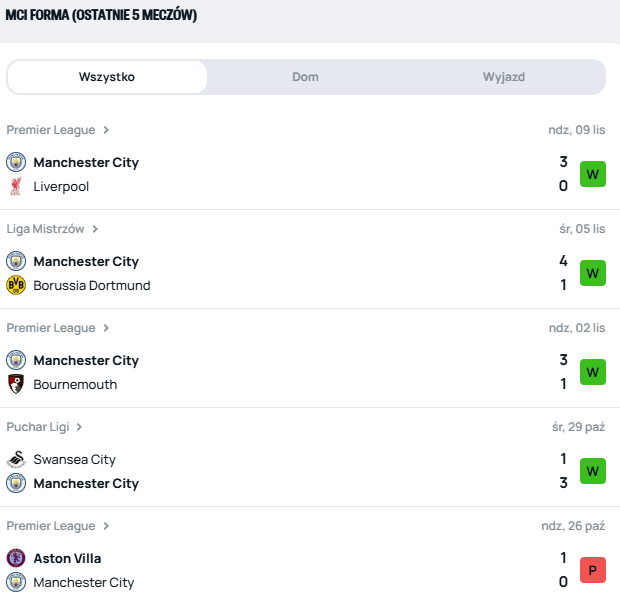
Task: Select the Wszystko filter tab
Action: (107, 77)
